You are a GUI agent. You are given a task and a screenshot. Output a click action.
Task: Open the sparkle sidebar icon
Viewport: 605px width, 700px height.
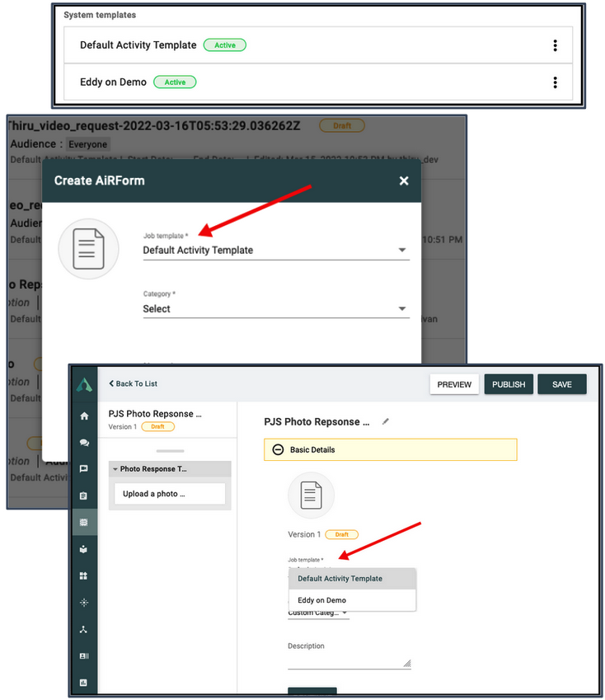click(x=83, y=603)
